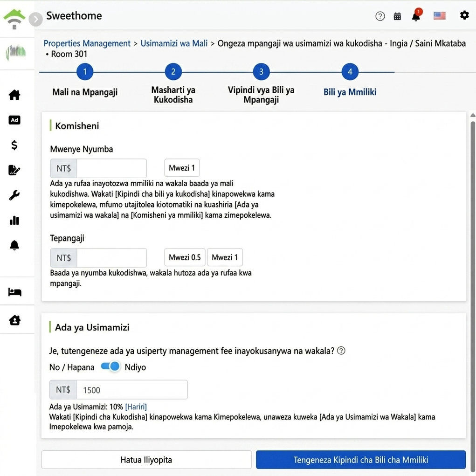Open help question mark icon in header

(x=380, y=16)
